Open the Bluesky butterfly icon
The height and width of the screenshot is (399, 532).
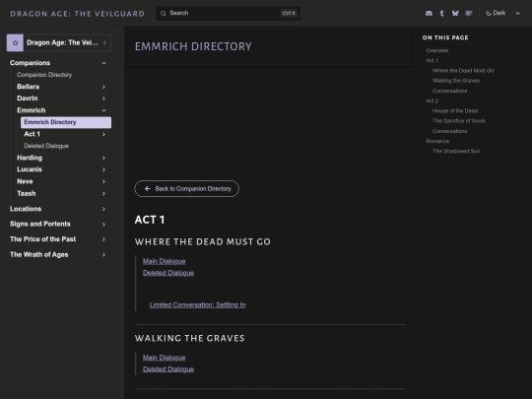pyautogui.click(x=455, y=13)
